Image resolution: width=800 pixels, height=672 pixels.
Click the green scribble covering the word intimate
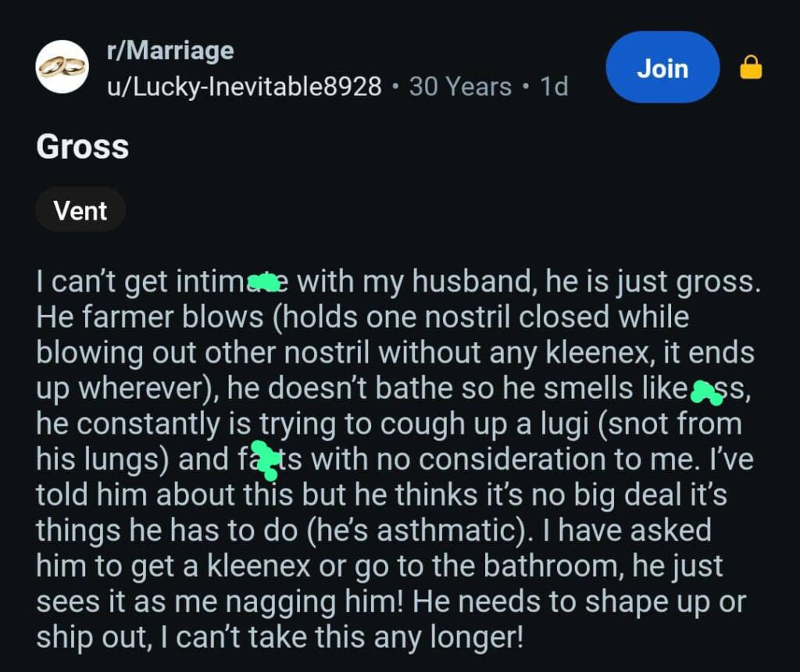(x=264, y=282)
